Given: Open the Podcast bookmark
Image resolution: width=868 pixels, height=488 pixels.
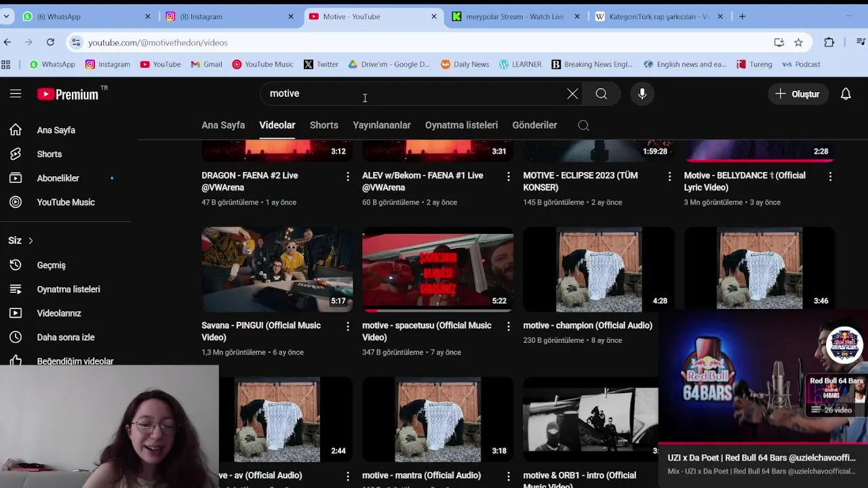Looking at the screenshot, I should [801, 64].
